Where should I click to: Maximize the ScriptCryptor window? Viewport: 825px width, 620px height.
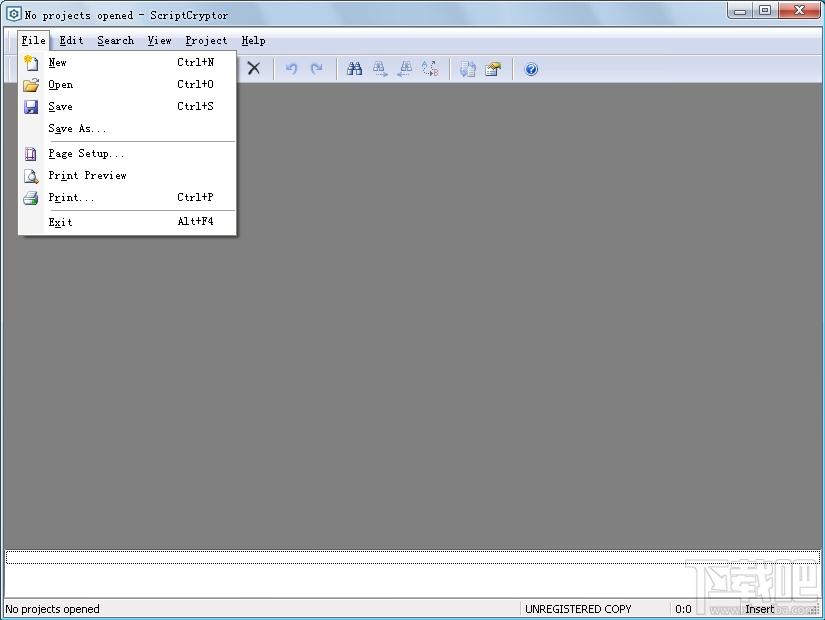(766, 11)
